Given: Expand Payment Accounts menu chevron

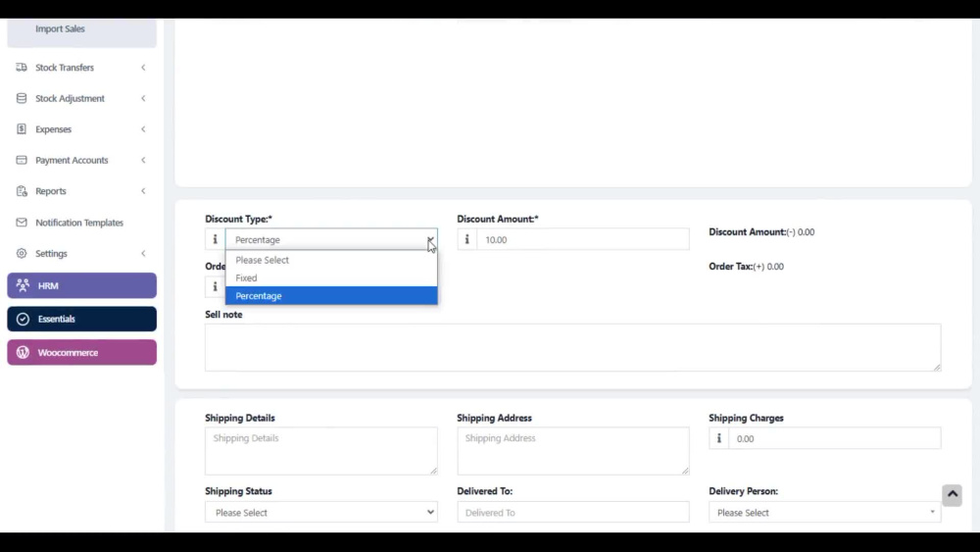Looking at the screenshot, I should pos(143,160).
